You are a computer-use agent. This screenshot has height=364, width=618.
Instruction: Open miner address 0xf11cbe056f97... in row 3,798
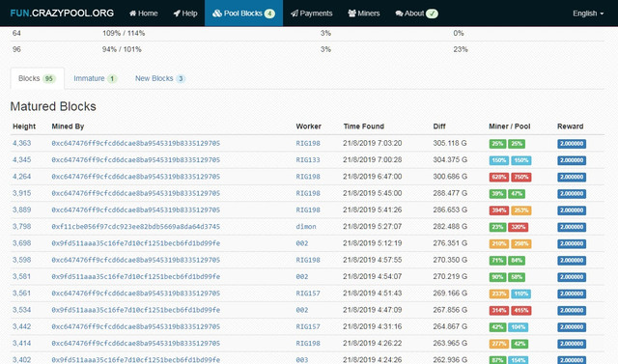tap(136, 227)
